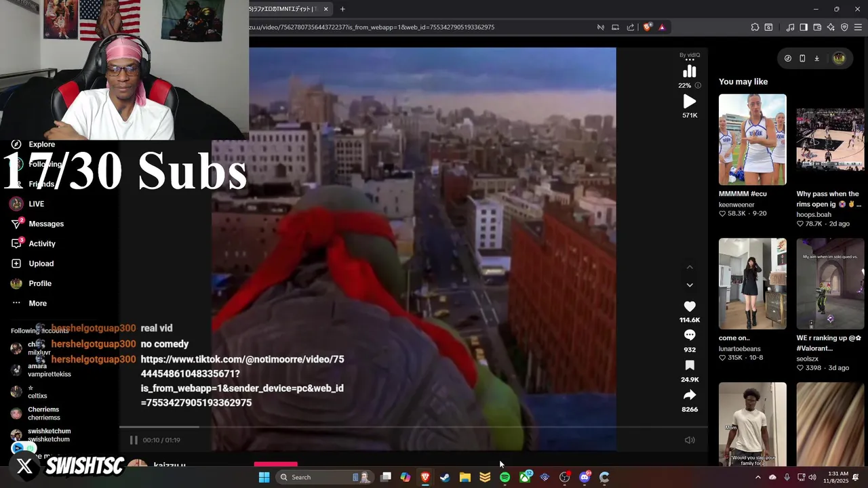
Task: Open Spotify from the taskbar
Action: [505, 477]
